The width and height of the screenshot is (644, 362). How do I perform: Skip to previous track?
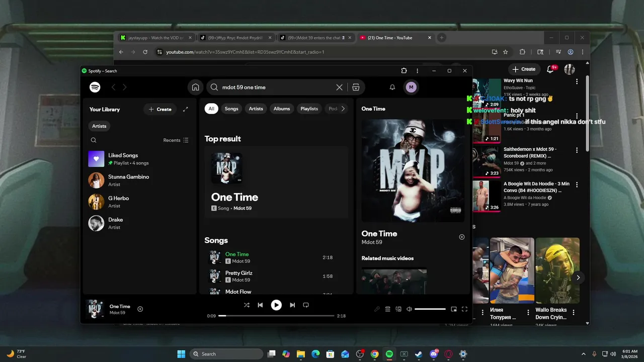tap(260, 305)
